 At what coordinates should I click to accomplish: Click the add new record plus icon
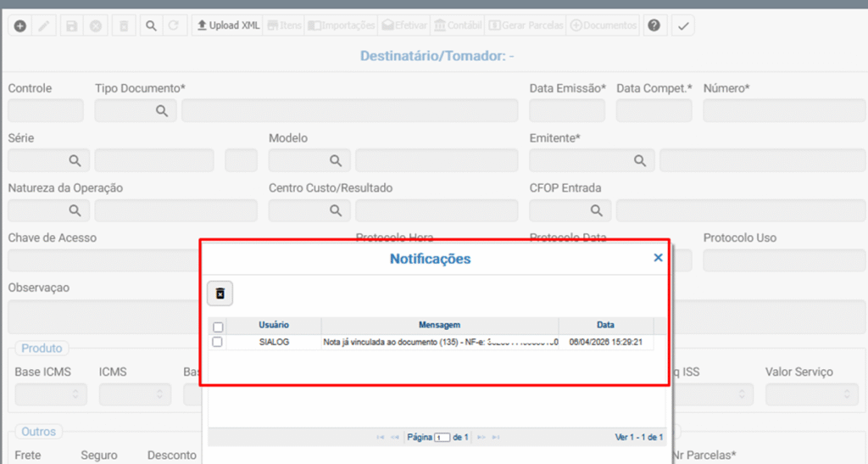pyautogui.click(x=20, y=26)
